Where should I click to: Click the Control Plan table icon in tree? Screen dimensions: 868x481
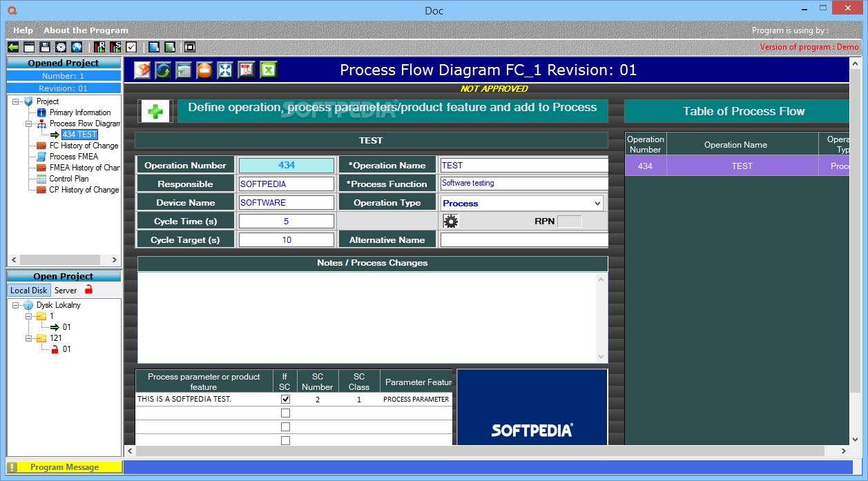pos(41,179)
